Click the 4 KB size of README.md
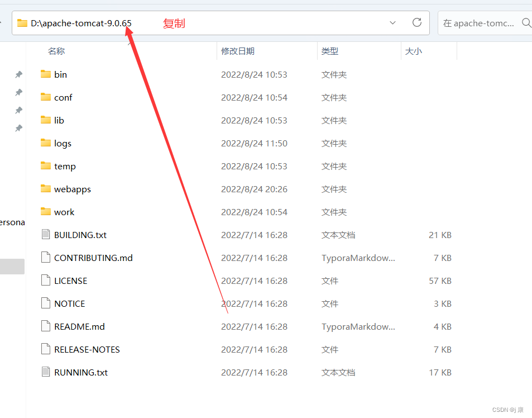This screenshot has height=418, width=532. point(443,326)
